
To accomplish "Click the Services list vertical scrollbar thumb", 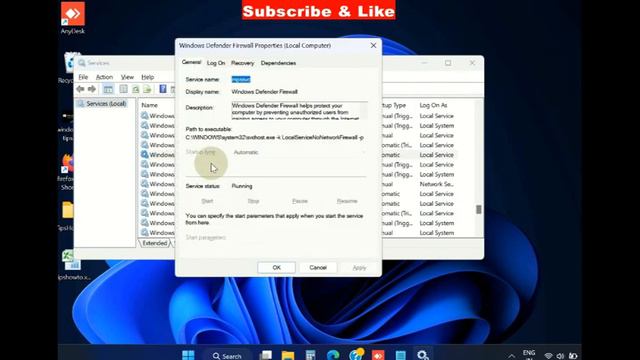I will coord(478,209).
